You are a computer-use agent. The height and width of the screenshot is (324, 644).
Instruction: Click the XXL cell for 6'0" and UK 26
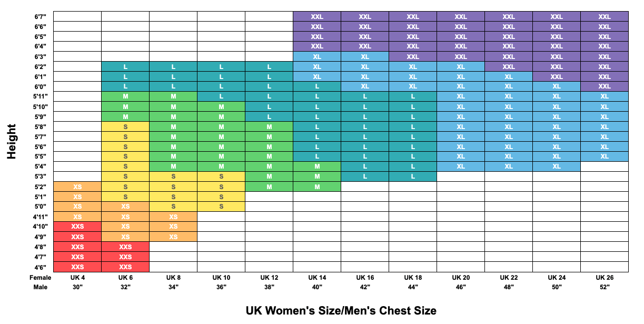[x=605, y=86]
